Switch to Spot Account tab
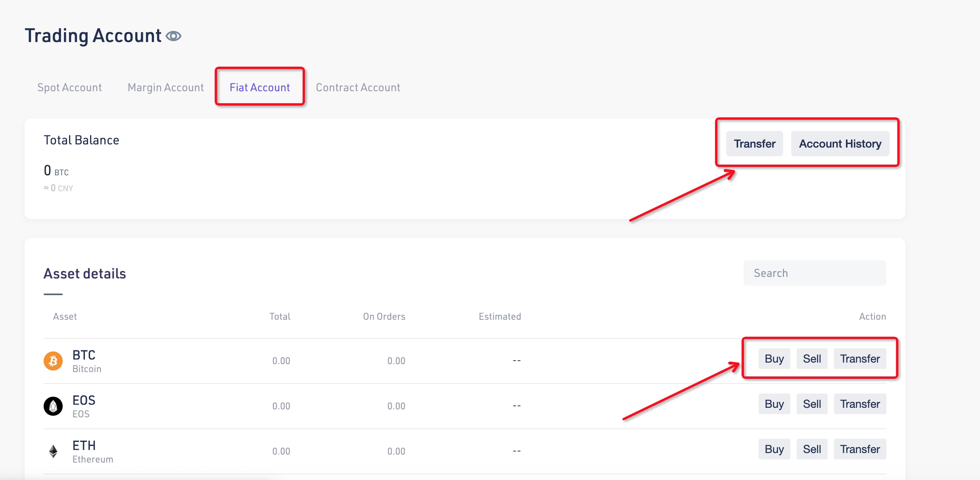 (69, 87)
